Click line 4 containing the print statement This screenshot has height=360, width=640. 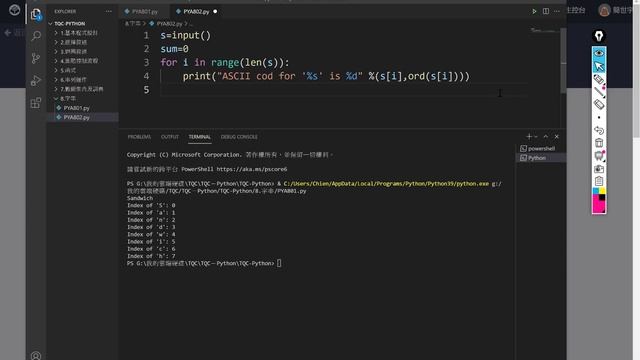(326, 76)
